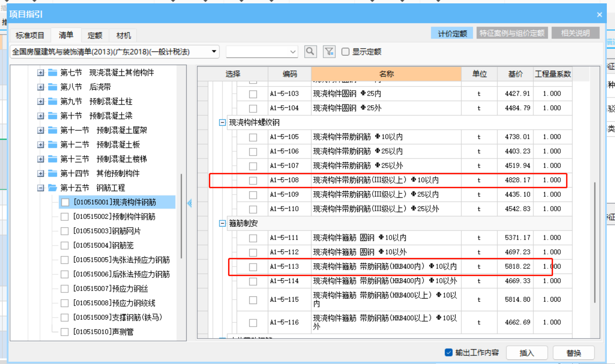This screenshot has width=615, height=364.
Task: Check the box for [010515003]钢筋网片
Action: (65, 231)
